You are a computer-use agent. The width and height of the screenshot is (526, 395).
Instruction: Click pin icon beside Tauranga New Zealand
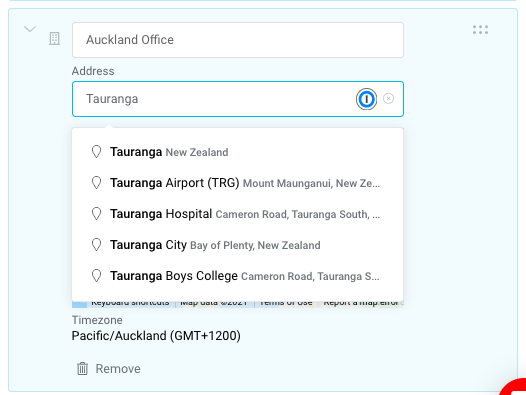click(x=97, y=152)
